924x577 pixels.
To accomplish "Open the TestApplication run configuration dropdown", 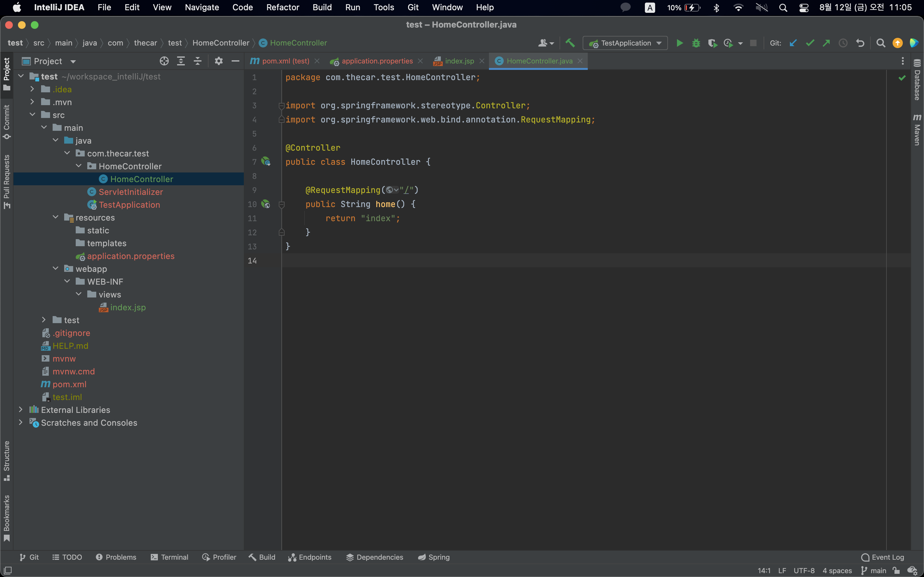I will coord(625,43).
